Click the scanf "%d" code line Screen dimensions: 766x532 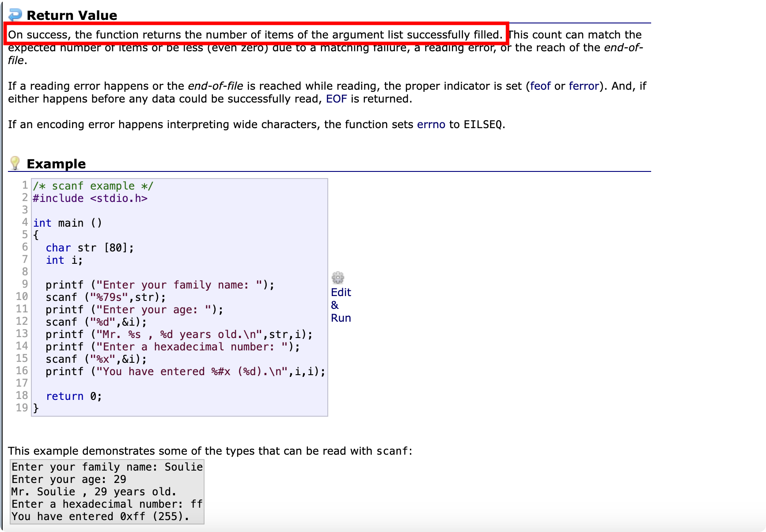[x=96, y=322]
